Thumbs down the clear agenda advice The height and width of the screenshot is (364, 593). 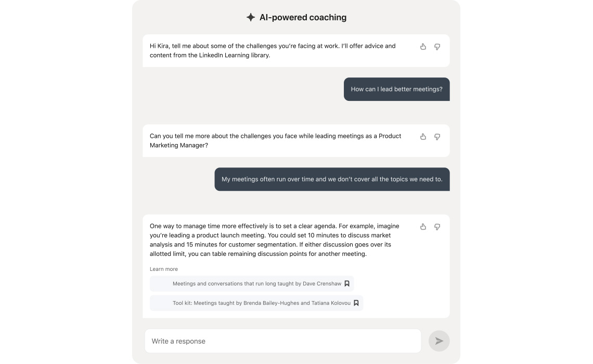click(437, 226)
